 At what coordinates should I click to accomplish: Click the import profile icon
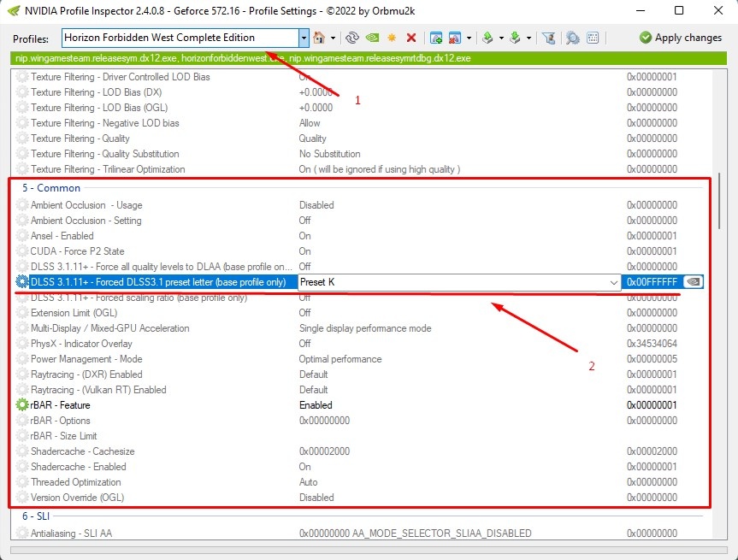516,38
